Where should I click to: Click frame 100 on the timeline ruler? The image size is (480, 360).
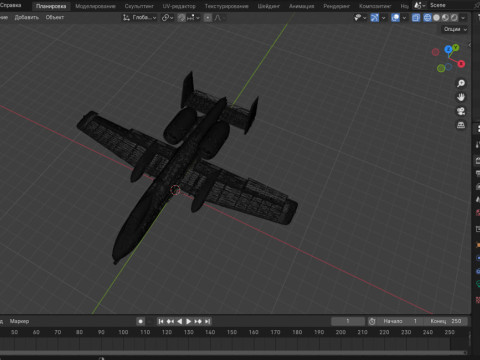click(x=123, y=332)
